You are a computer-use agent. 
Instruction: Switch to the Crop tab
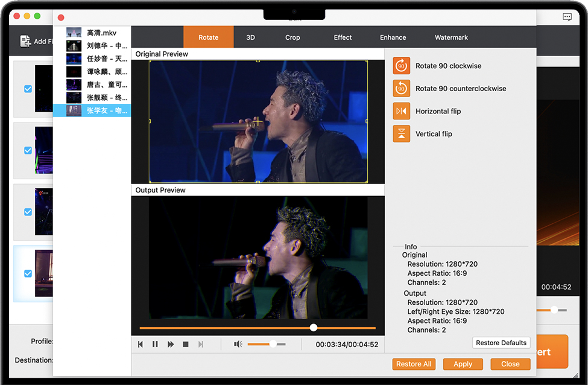[292, 37]
